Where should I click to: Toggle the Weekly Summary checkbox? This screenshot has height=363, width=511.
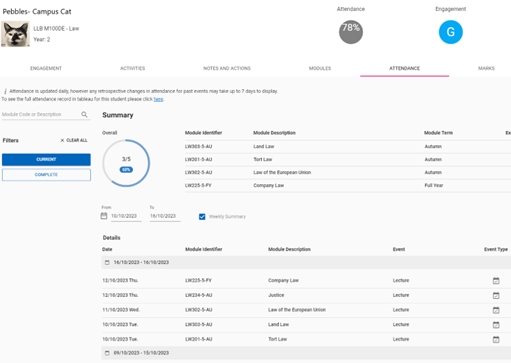(202, 217)
